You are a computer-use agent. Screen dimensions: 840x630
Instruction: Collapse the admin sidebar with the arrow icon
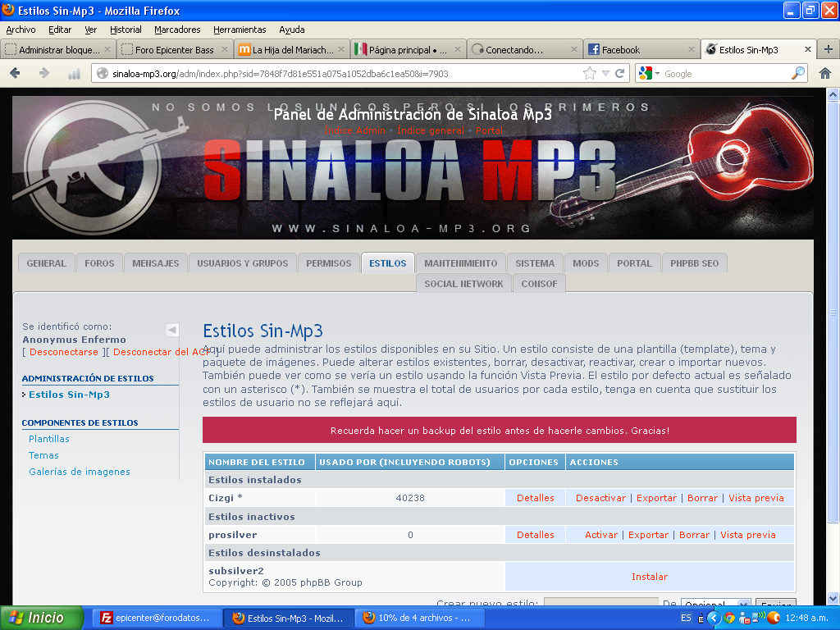[172, 330]
